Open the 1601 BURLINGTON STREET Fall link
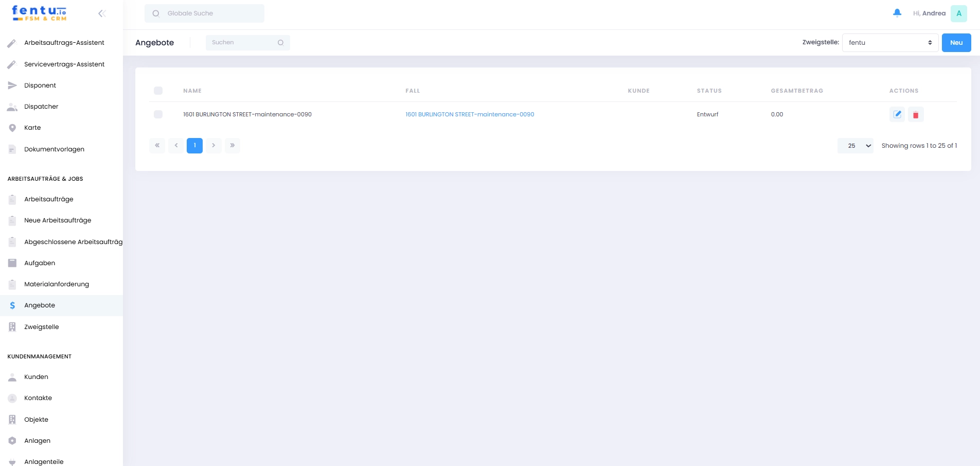The height and width of the screenshot is (466, 980). (469, 114)
